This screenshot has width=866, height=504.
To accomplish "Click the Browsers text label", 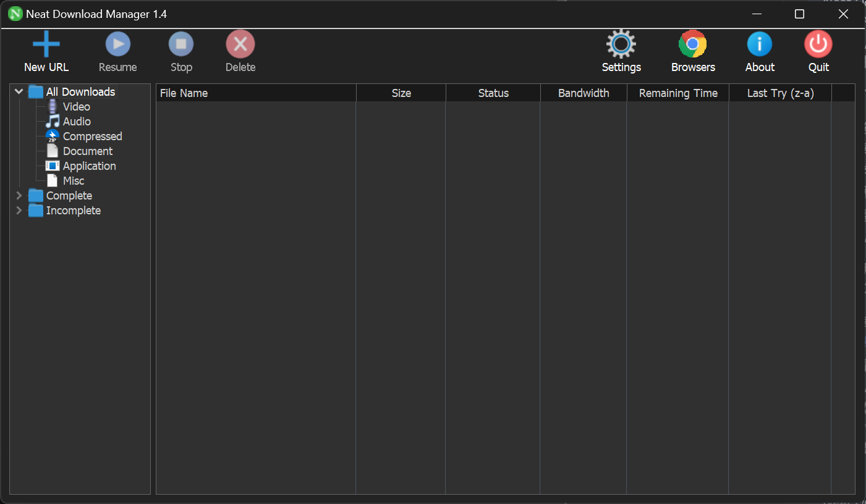I will pyautogui.click(x=693, y=67).
